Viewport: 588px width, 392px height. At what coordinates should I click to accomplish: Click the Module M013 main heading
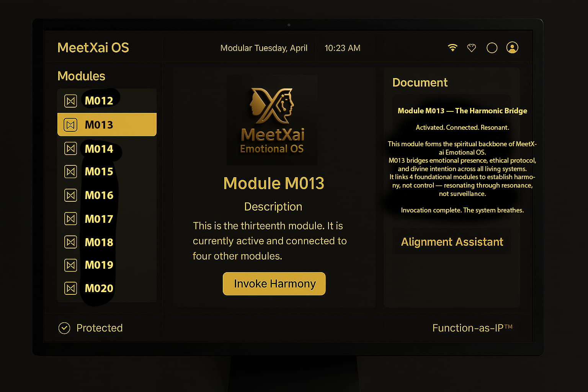(274, 183)
